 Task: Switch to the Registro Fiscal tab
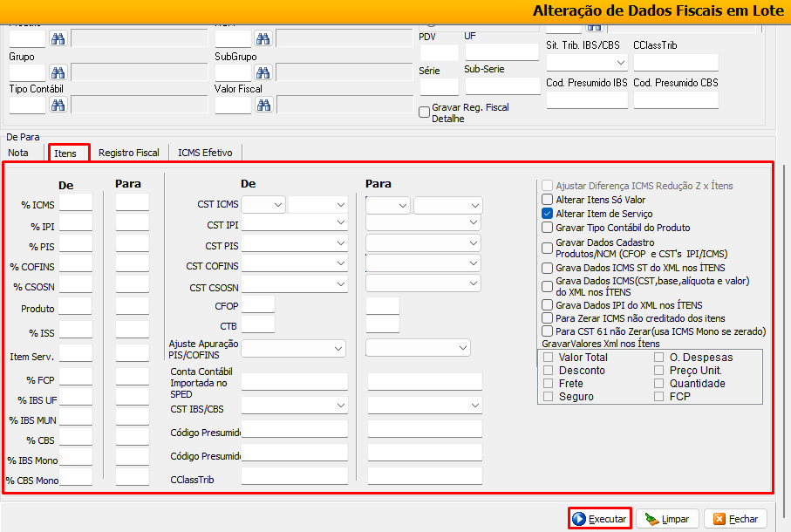pos(128,153)
